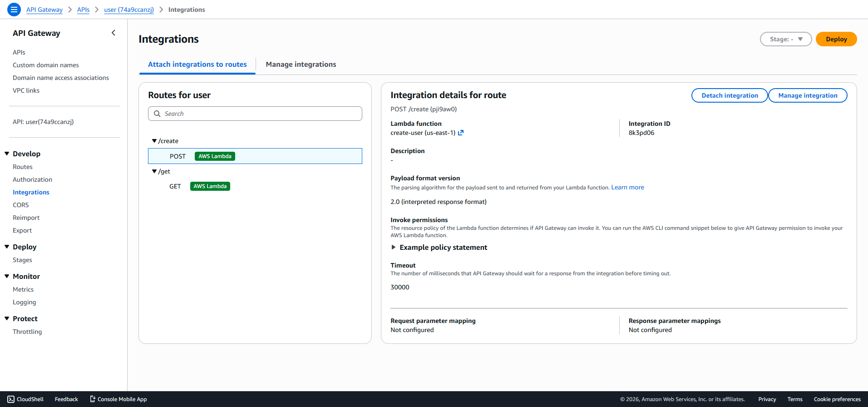This screenshot has width=868, height=407.
Task: Click the CloudShell icon in footer
Action: click(x=11, y=399)
